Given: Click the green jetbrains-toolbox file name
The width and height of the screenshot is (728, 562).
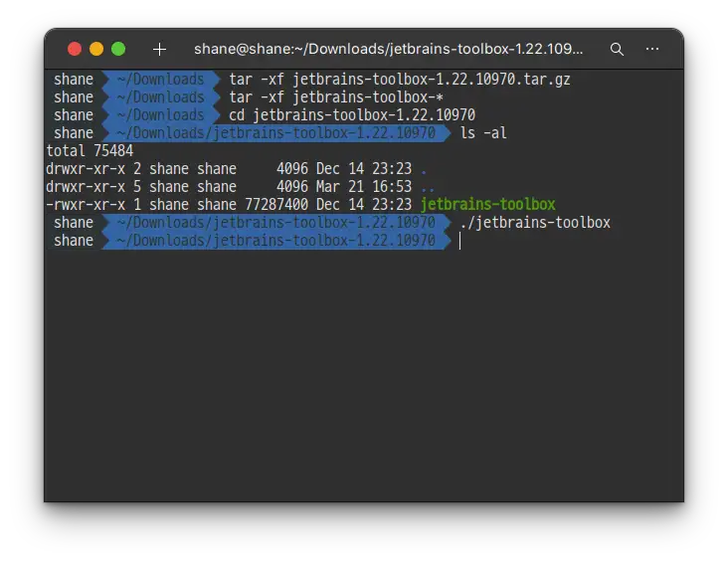Looking at the screenshot, I should tap(487, 204).
